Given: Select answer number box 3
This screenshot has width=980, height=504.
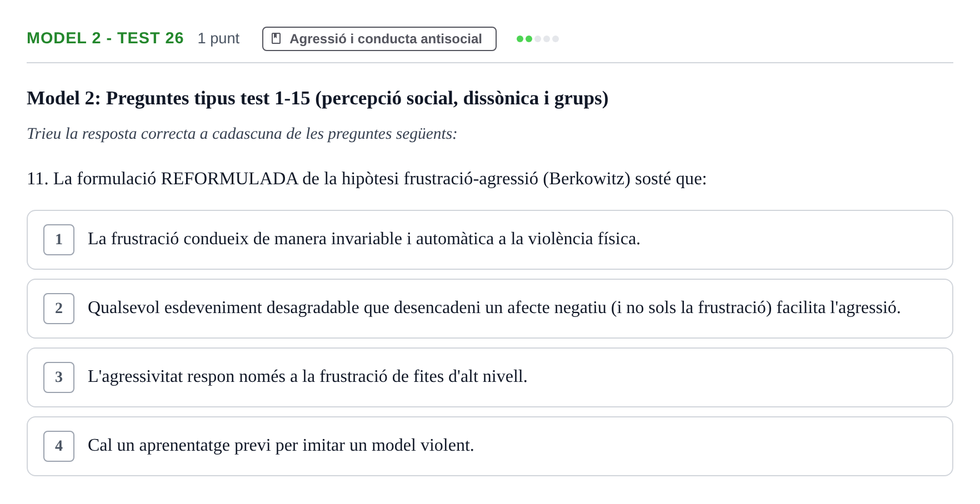Looking at the screenshot, I should coord(59,377).
